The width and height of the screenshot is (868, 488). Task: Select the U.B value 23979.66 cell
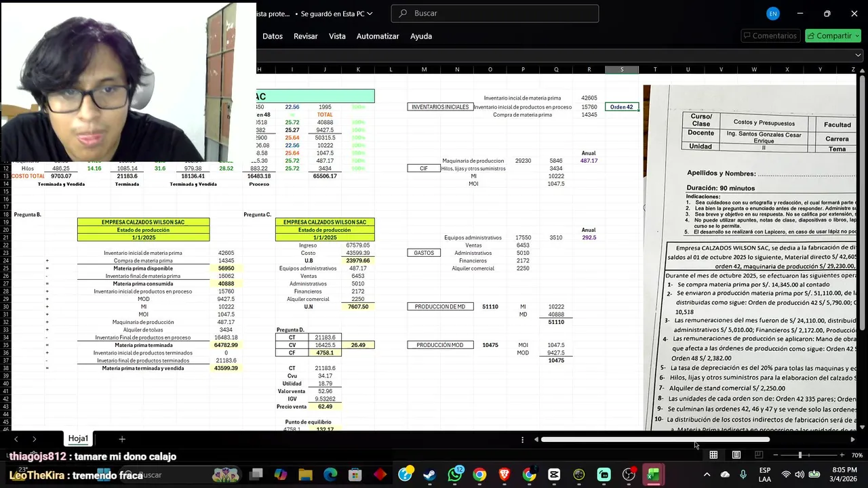(358, 260)
